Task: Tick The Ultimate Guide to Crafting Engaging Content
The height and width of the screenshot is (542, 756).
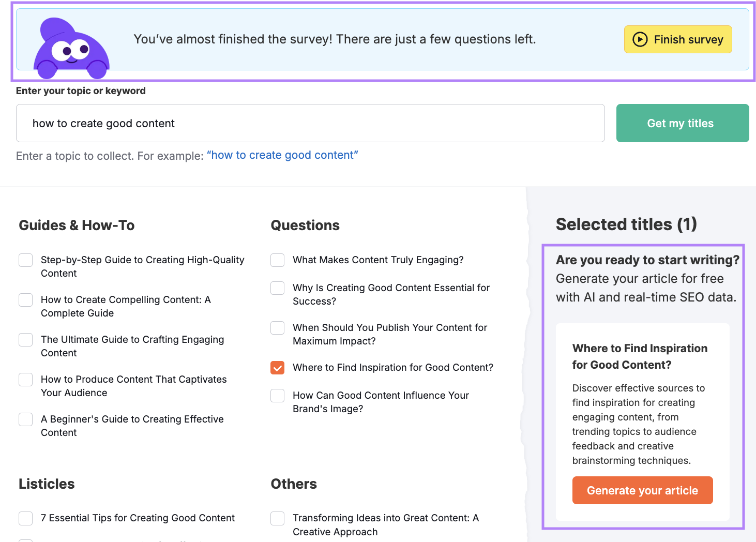Action: [x=26, y=340]
